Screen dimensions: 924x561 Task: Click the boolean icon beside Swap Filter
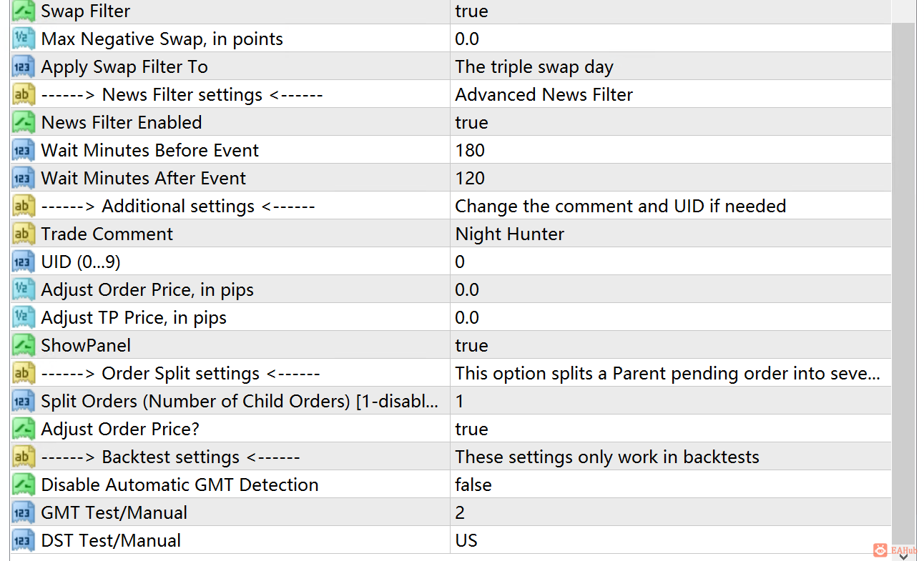click(24, 11)
